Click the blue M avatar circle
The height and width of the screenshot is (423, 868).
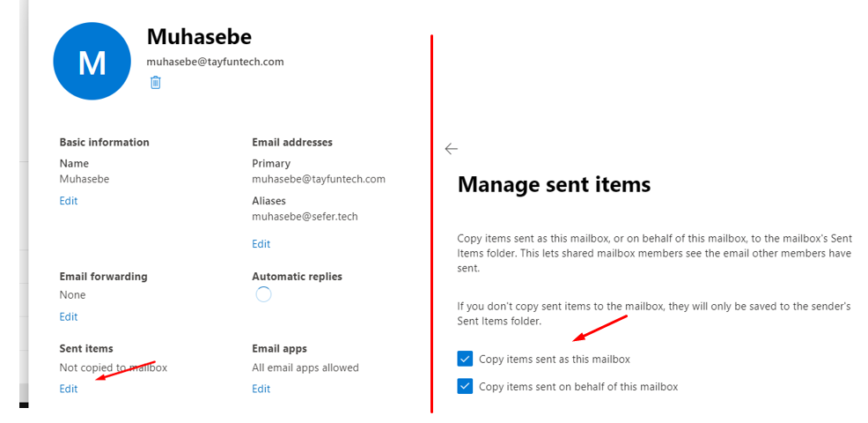(92, 61)
